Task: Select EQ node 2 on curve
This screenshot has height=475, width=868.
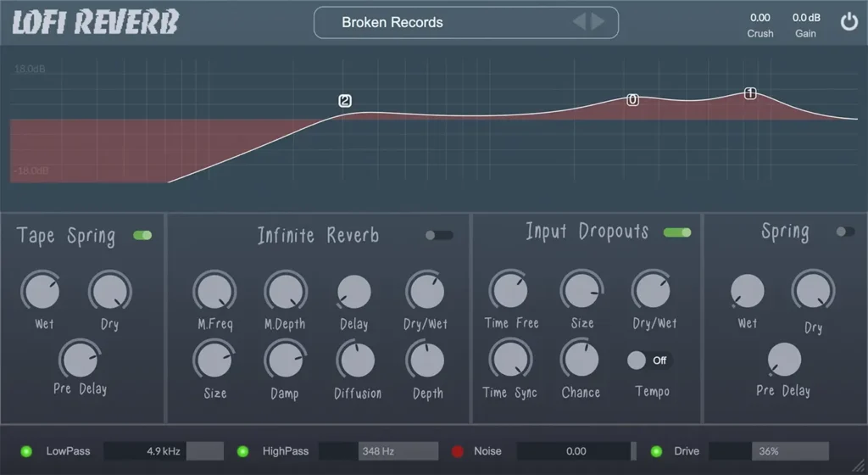Action: point(345,101)
